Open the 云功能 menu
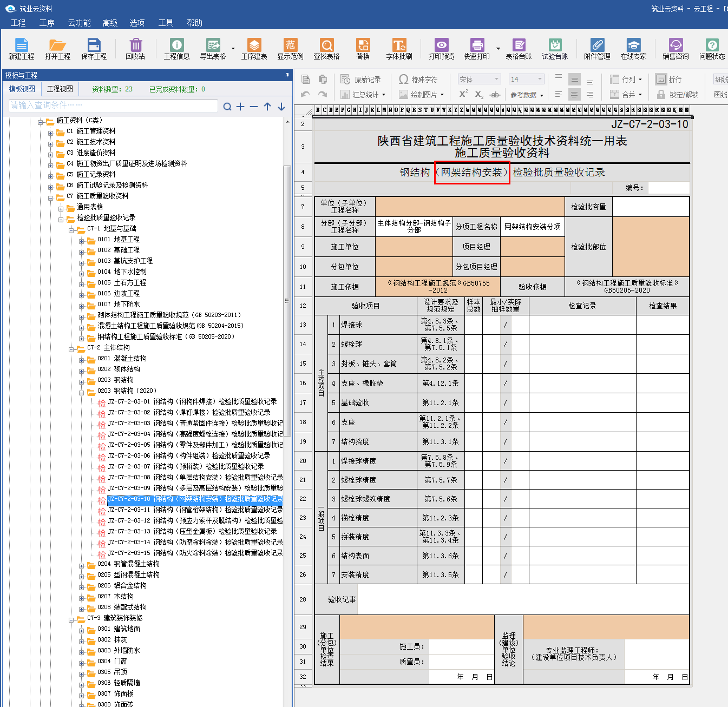Image resolution: width=728 pixels, height=707 pixels. coord(80,23)
